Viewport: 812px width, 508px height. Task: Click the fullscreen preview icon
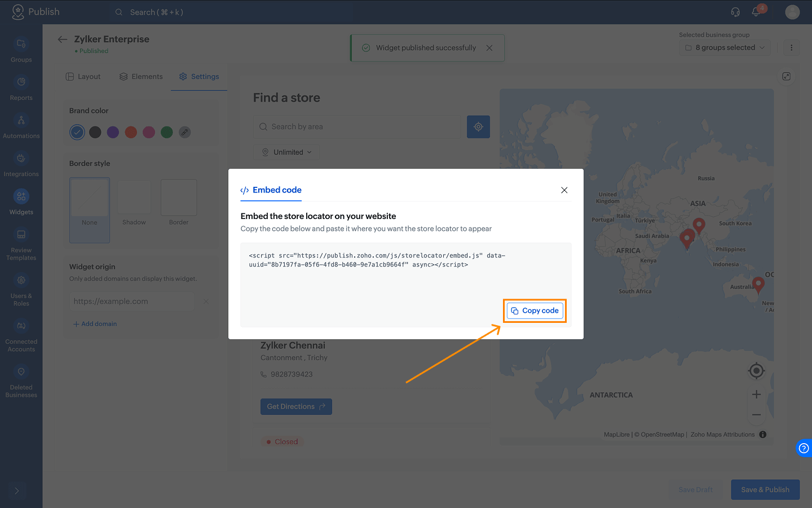pos(787,76)
